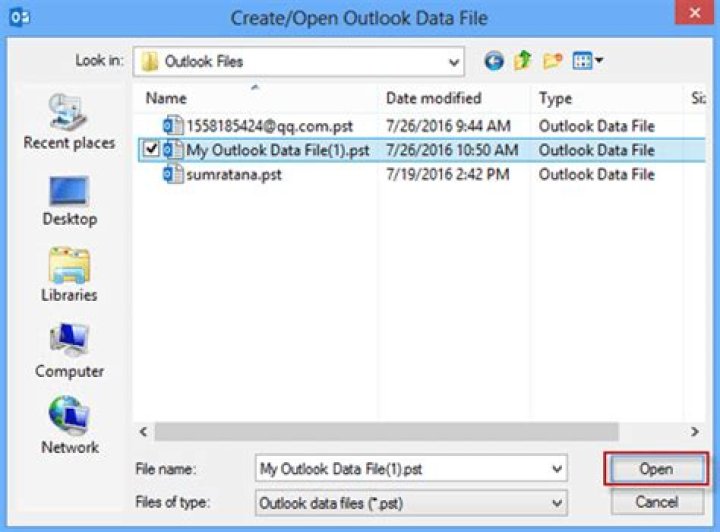Select Desktop location in sidebar
The image size is (720, 532).
pos(69,200)
